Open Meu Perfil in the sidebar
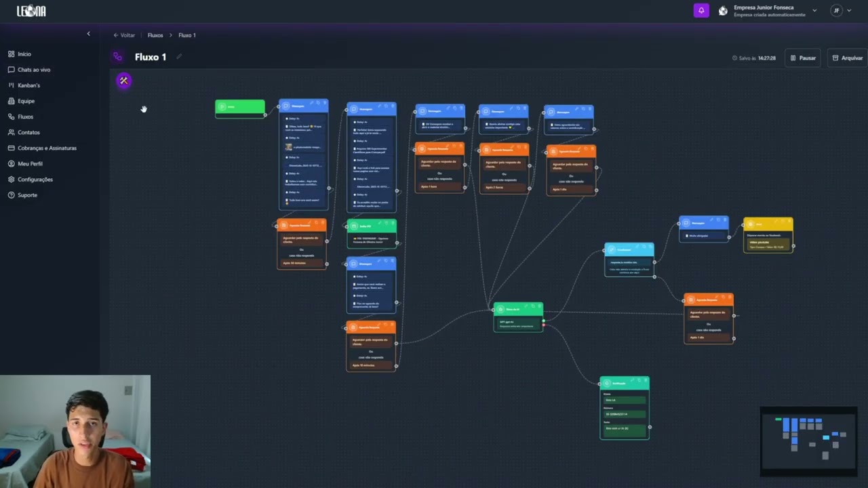 point(25,163)
